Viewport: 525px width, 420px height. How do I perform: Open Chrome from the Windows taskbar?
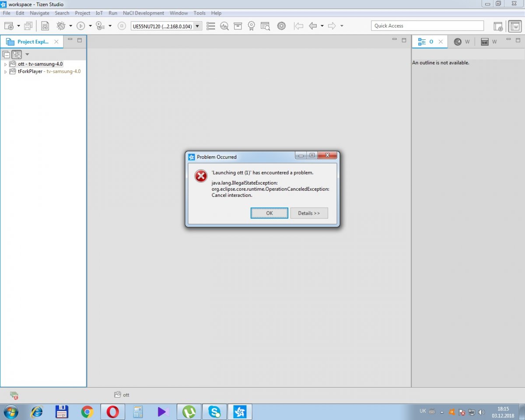pos(87,412)
